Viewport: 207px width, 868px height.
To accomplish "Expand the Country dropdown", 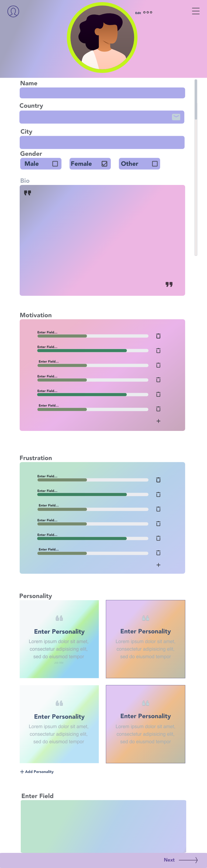I will (176, 117).
